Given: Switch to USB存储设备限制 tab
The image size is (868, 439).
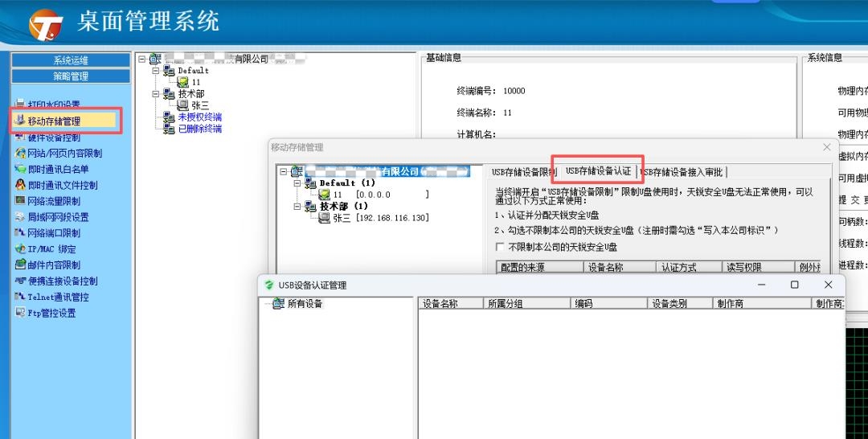Looking at the screenshot, I should pos(523,172).
